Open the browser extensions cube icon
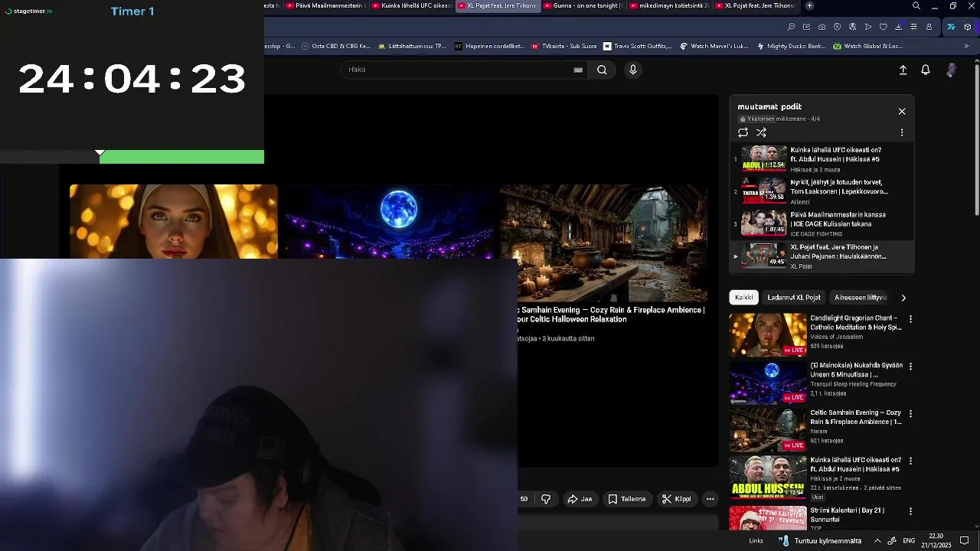980x551 pixels. pyautogui.click(x=968, y=27)
